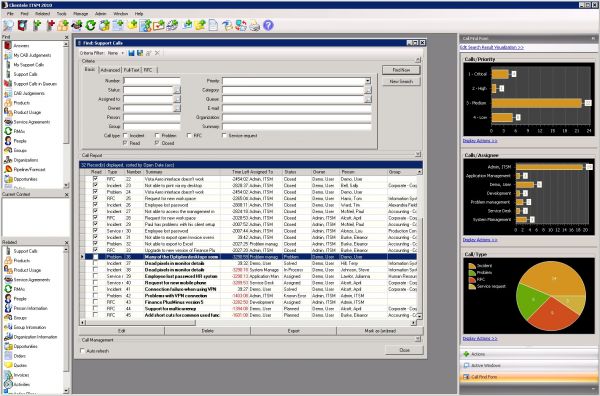Screen dimensions: 600x396
Task: Open the Category field lookup button
Action: click(368, 90)
